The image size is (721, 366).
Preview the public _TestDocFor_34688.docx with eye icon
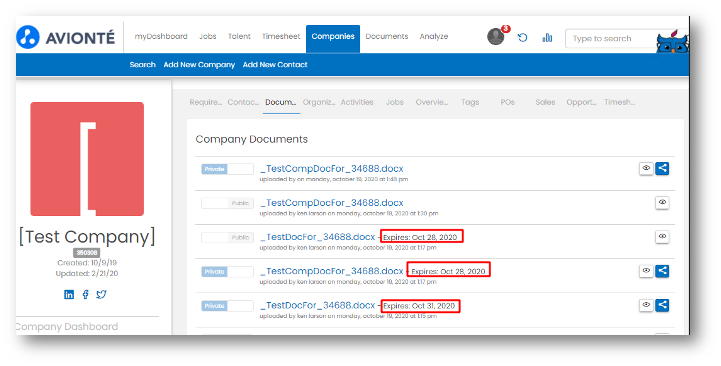pyautogui.click(x=662, y=236)
